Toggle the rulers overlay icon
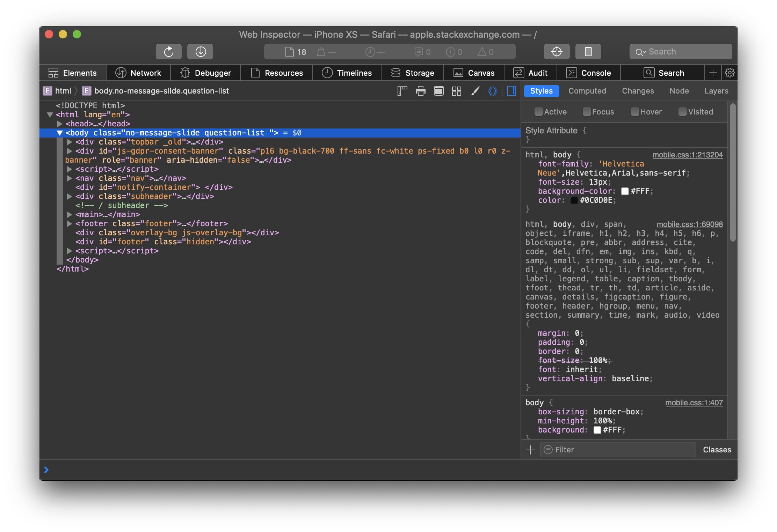Viewport: 777px width, 532px height. [402, 91]
